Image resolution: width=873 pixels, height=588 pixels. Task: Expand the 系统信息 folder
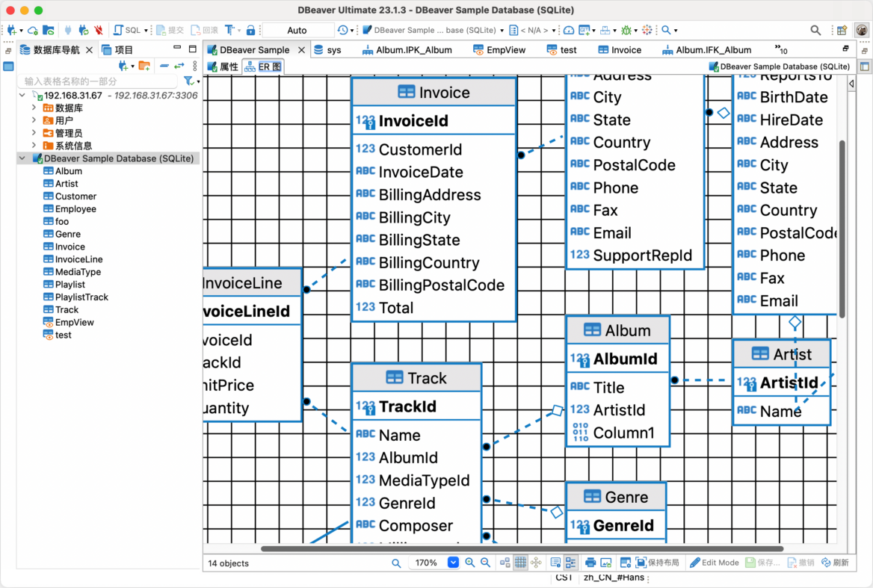click(x=34, y=145)
